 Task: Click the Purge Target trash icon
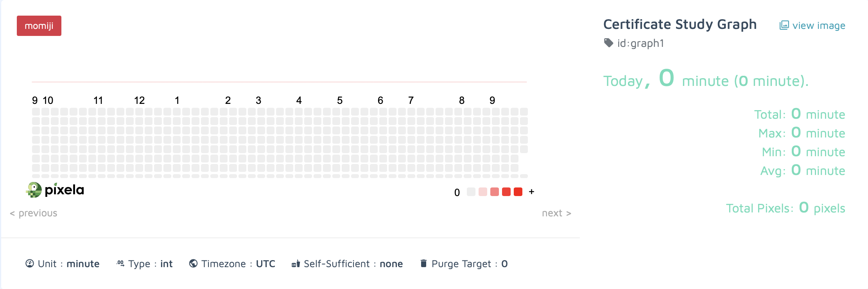pyautogui.click(x=423, y=264)
